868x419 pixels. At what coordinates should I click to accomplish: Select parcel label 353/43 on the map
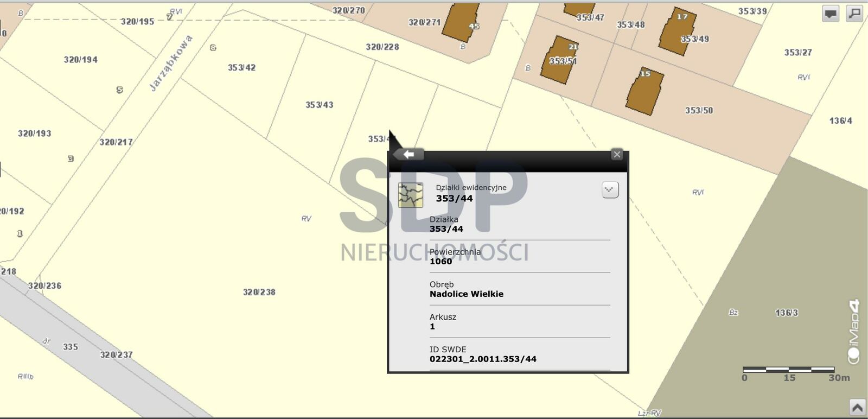pyautogui.click(x=319, y=105)
